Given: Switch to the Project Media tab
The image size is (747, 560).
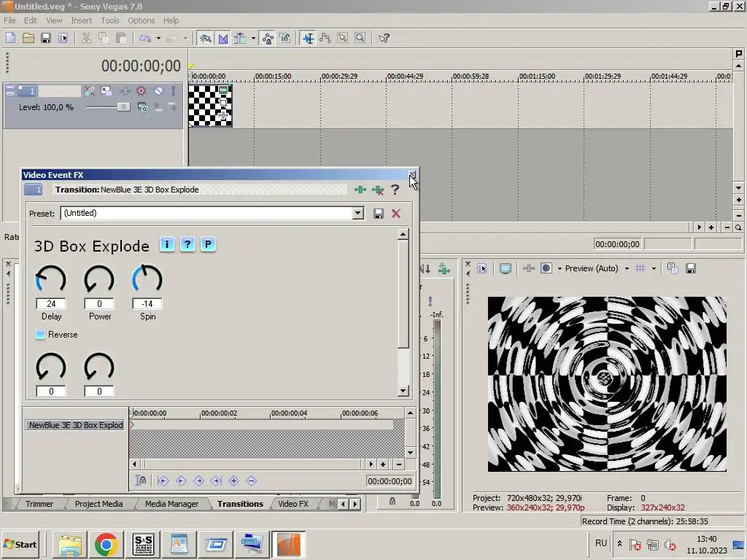Looking at the screenshot, I should pyautogui.click(x=98, y=504).
